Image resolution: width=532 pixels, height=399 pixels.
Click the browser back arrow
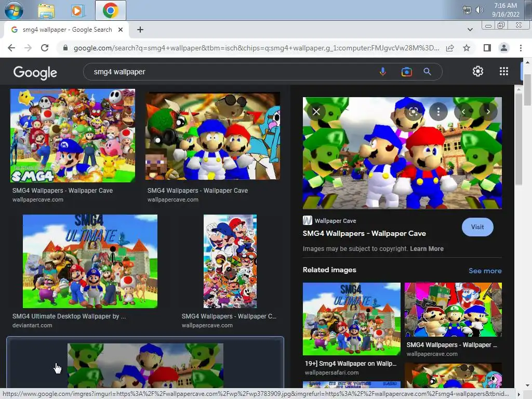11,48
